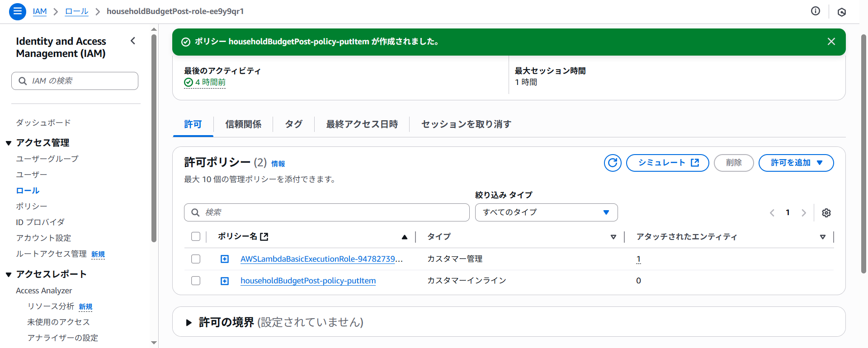
Task: Expand householdBudgetPost-policy-putItem row details
Action: [x=225, y=281]
